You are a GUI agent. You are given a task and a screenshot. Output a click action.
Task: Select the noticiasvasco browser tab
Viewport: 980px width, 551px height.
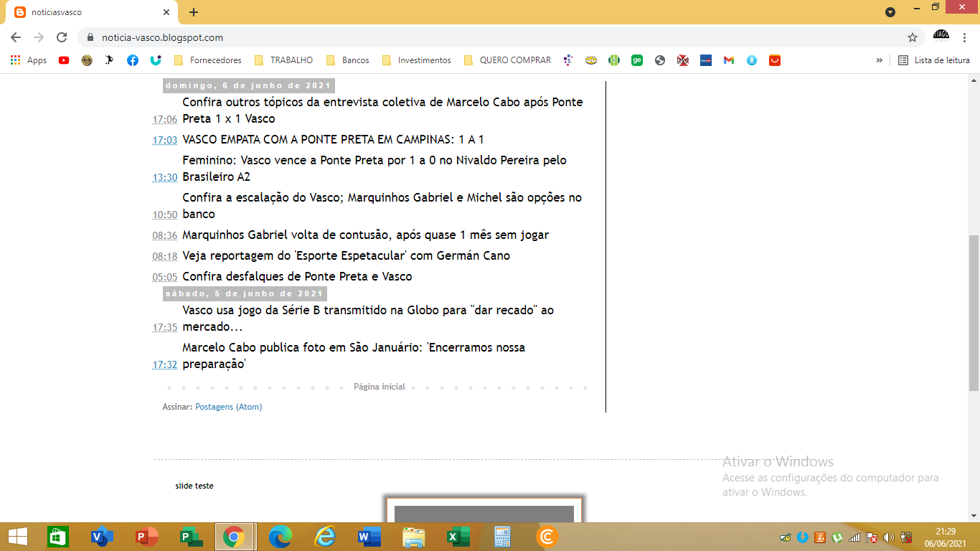click(x=93, y=12)
